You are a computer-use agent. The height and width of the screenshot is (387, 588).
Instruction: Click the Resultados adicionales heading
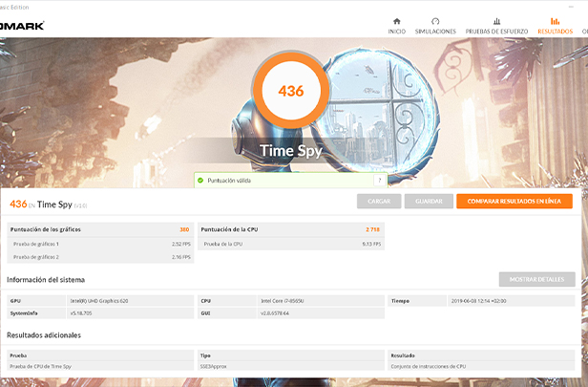click(44, 335)
